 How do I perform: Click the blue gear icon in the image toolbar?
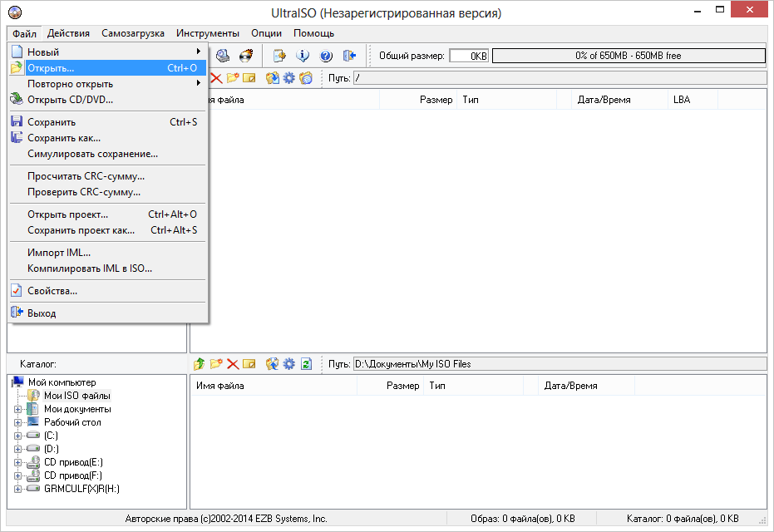coord(288,78)
